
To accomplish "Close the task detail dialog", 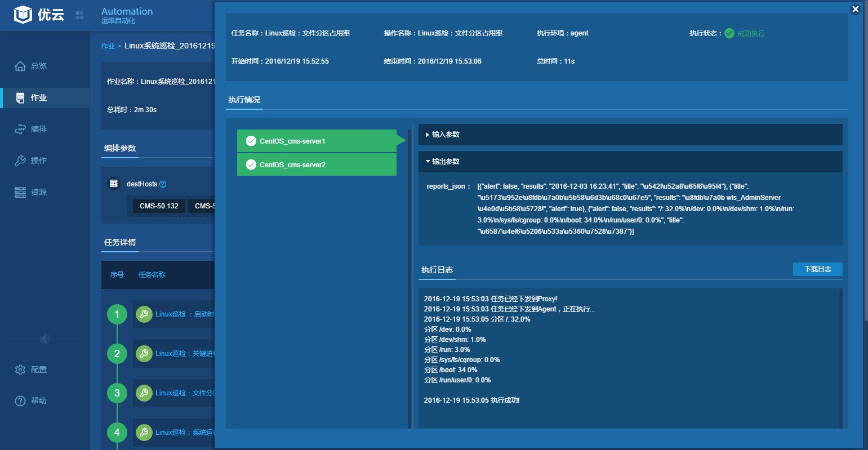I will click(x=855, y=9).
